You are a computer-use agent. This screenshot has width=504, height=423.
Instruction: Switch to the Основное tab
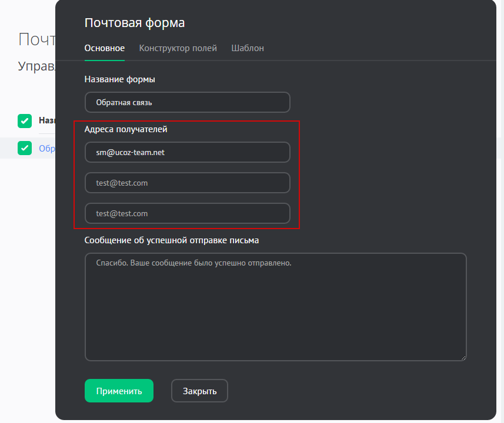[x=104, y=48]
